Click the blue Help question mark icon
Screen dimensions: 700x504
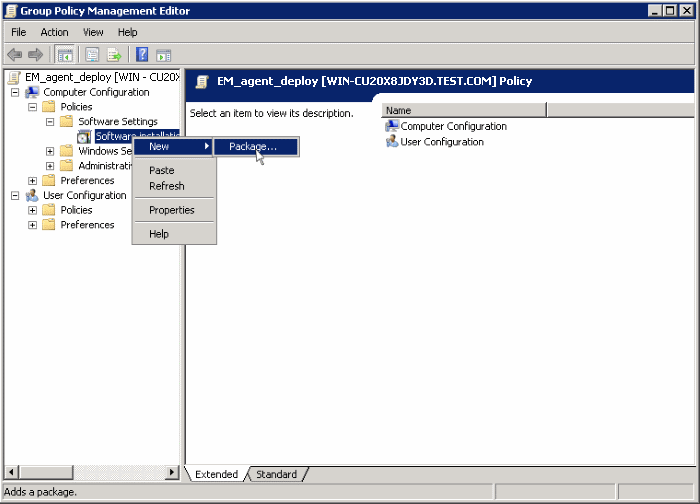[142, 55]
